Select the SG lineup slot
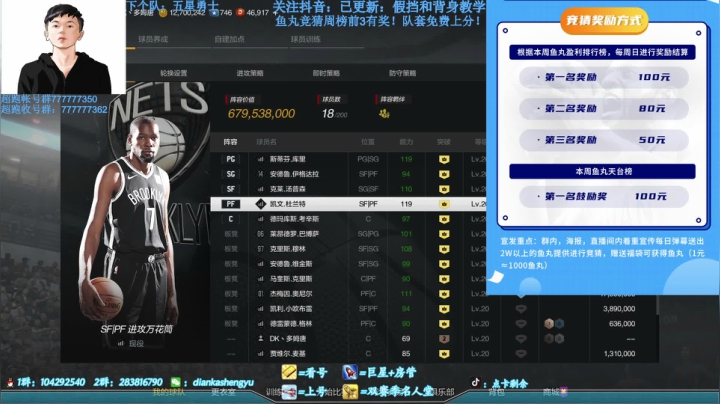Image resolution: width=720 pixels, height=404 pixels. point(231,174)
